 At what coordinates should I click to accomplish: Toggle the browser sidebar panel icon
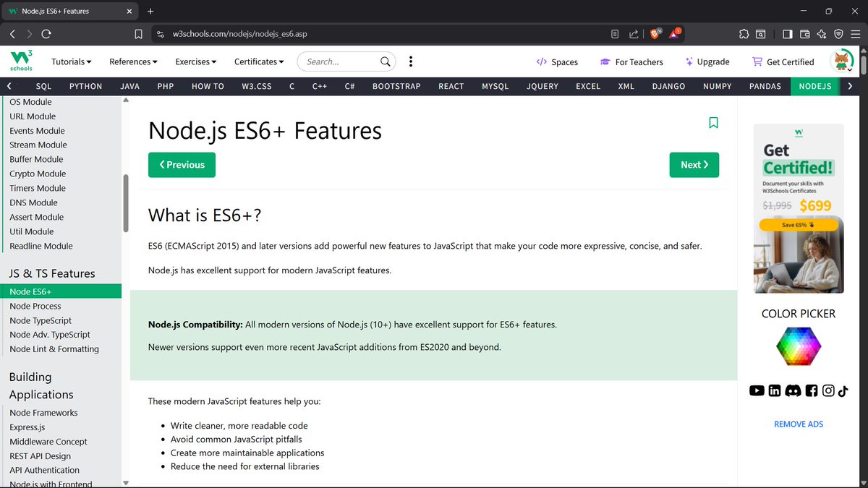[x=788, y=34]
